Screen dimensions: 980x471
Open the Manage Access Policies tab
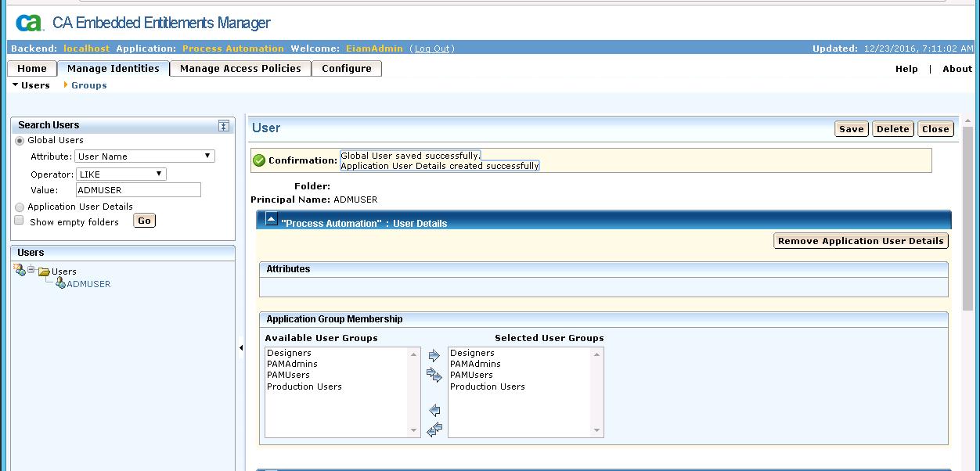240,69
